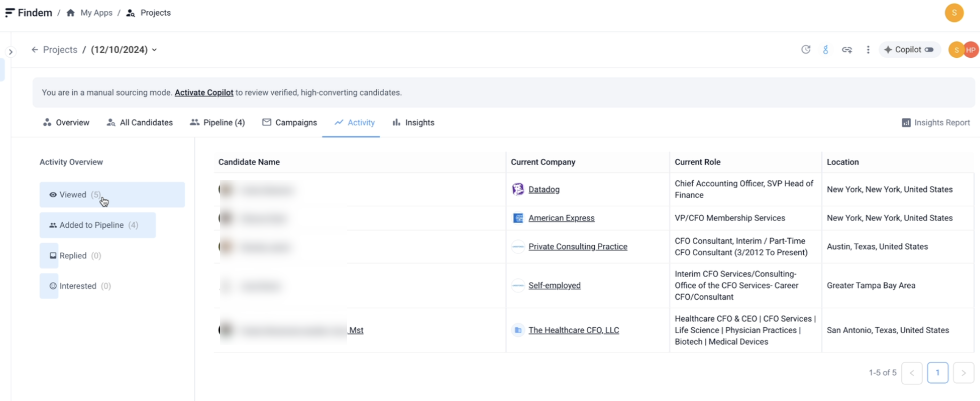This screenshot has height=401, width=980.
Task: Open the candidate name ending in Mst
Action: tap(302, 330)
